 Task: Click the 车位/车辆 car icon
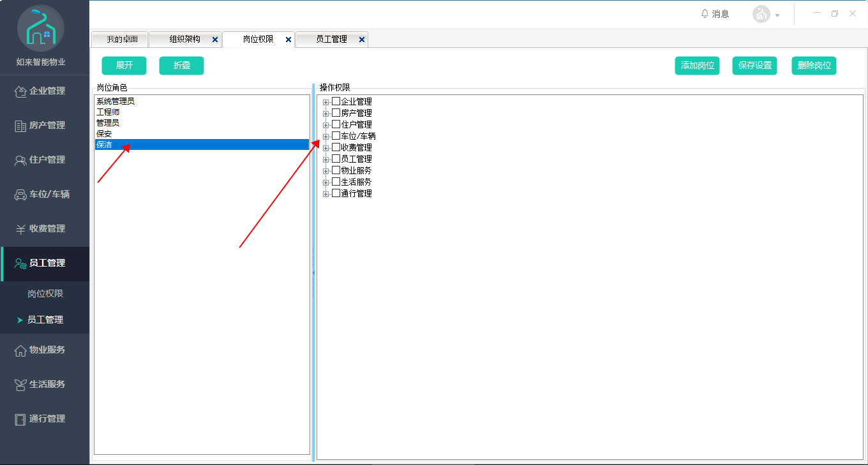tap(20, 195)
